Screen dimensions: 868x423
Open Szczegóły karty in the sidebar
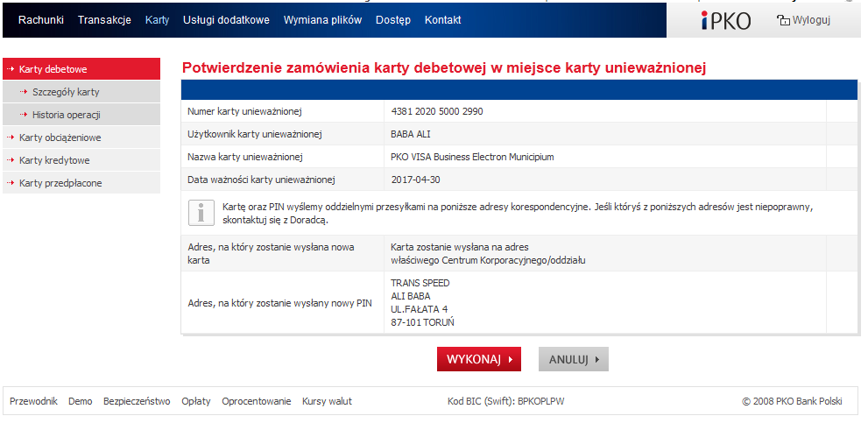(x=81, y=92)
